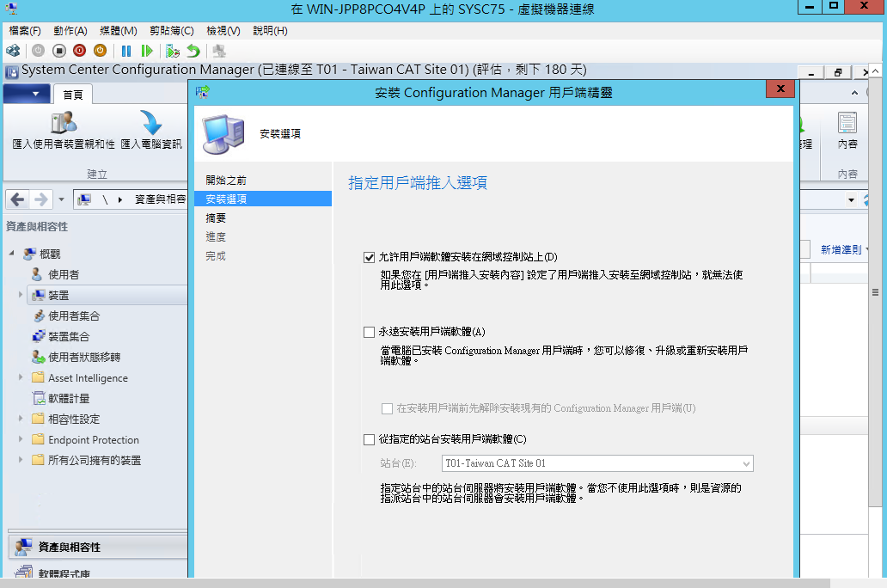
Task: Select 裝置 in the tree
Action: click(x=58, y=295)
